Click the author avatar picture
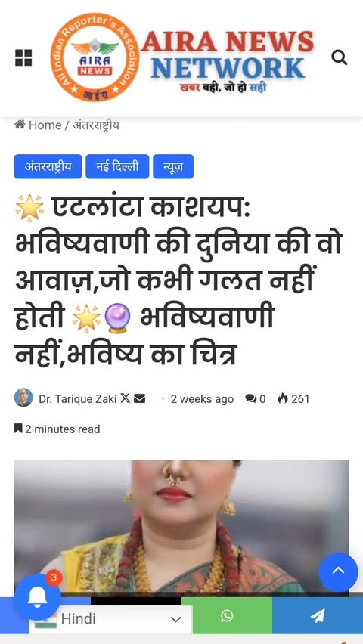 tap(23, 398)
